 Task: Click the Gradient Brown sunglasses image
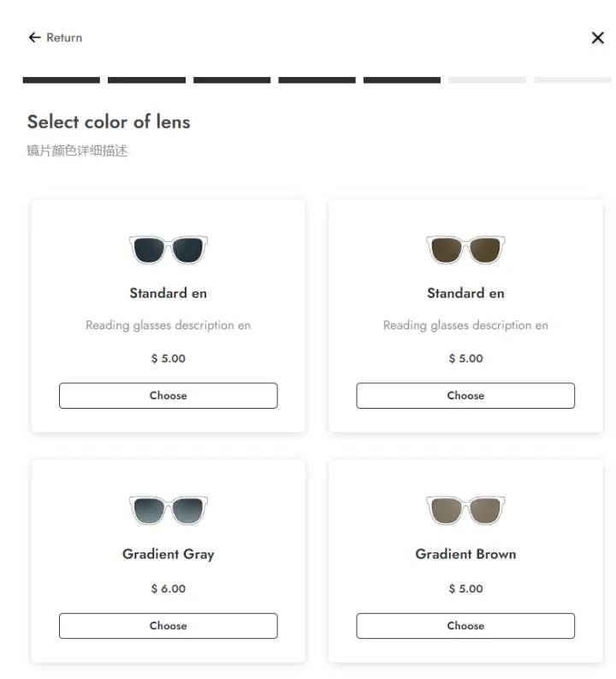point(465,511)
